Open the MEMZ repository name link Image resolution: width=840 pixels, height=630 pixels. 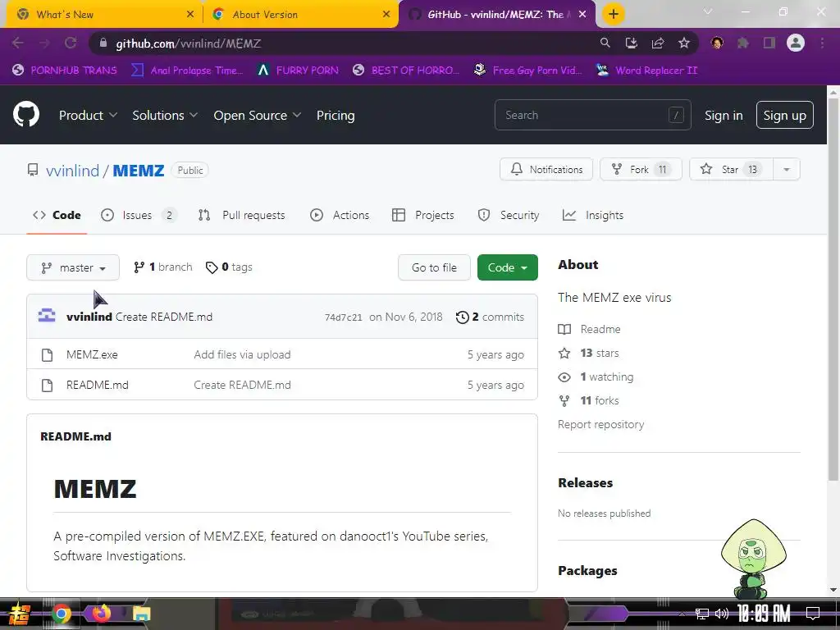click(x=138, y=171)
